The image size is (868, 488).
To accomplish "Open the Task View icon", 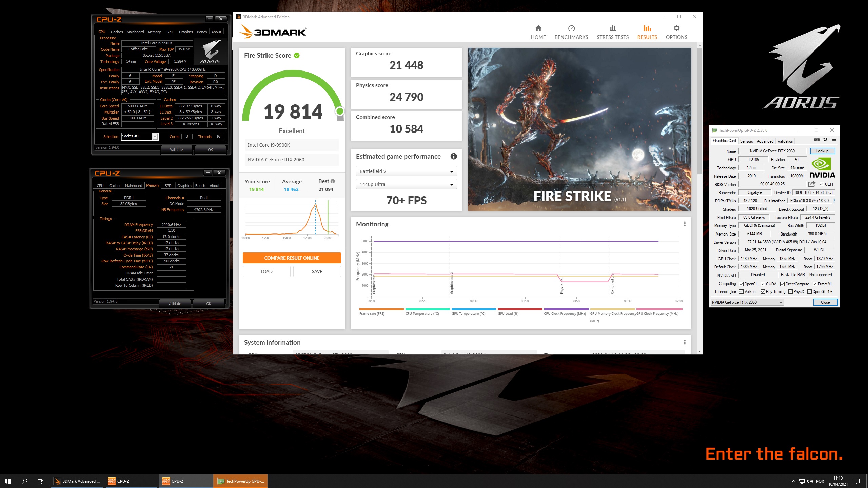I will coord(41,481).
